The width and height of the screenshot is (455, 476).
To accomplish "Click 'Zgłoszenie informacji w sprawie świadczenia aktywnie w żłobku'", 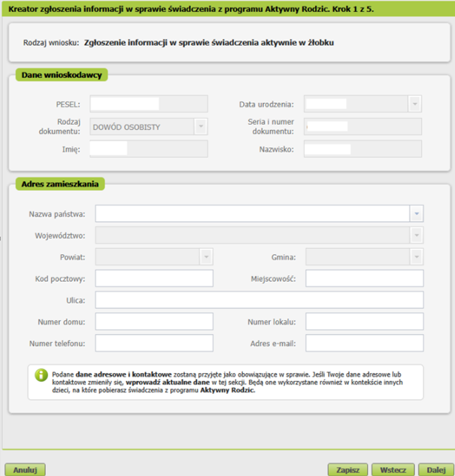I will point(209,43).
